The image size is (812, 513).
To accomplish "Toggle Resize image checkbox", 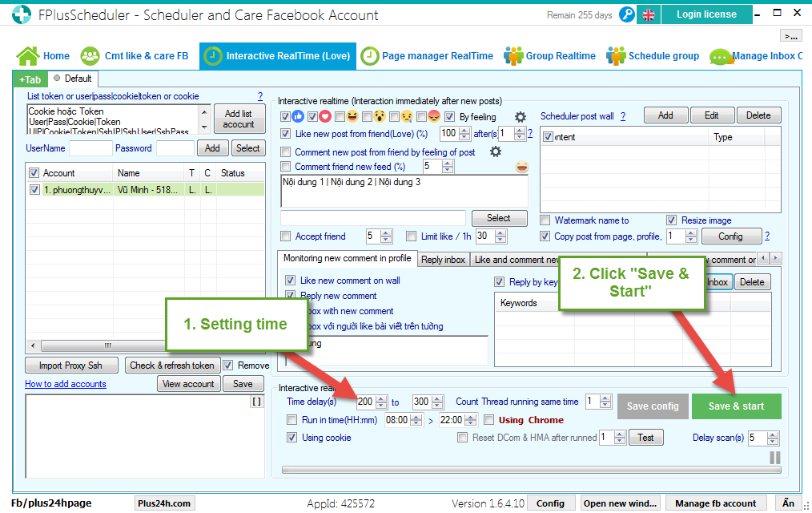I will [672, 220].
